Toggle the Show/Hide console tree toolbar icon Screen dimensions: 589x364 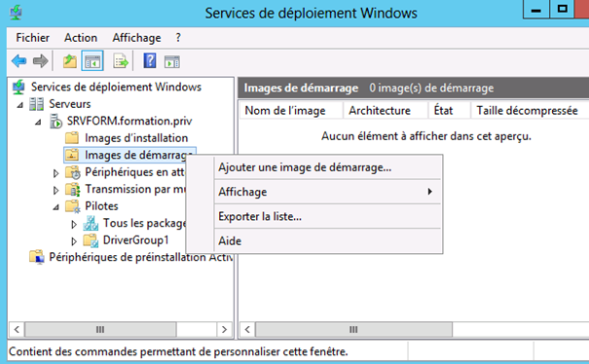(92, 61)
